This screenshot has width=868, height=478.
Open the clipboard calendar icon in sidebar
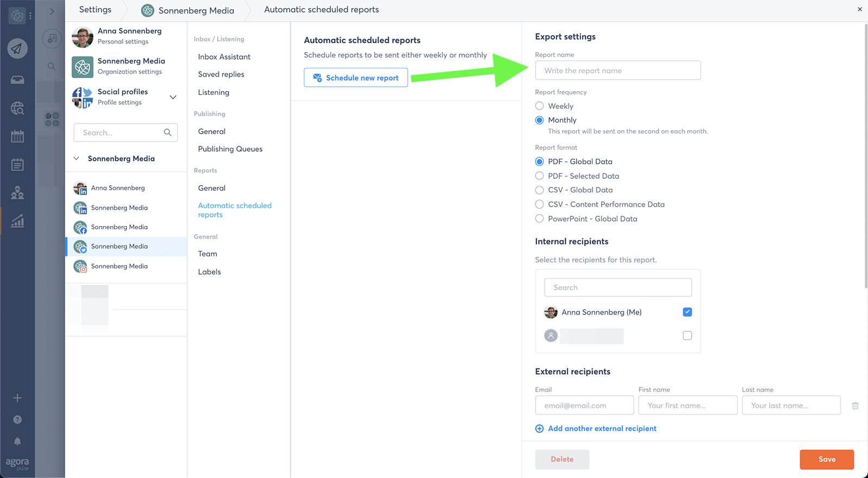[17, 164]
